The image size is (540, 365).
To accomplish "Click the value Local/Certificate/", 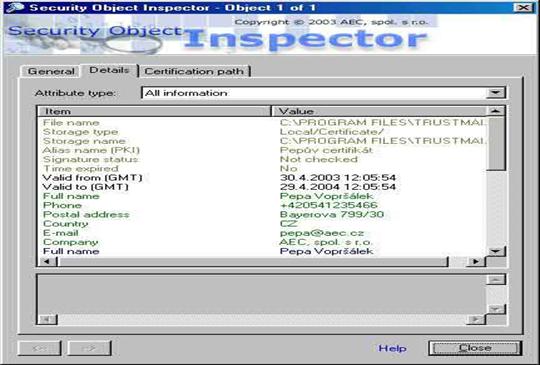I will [x=332, y=132].
